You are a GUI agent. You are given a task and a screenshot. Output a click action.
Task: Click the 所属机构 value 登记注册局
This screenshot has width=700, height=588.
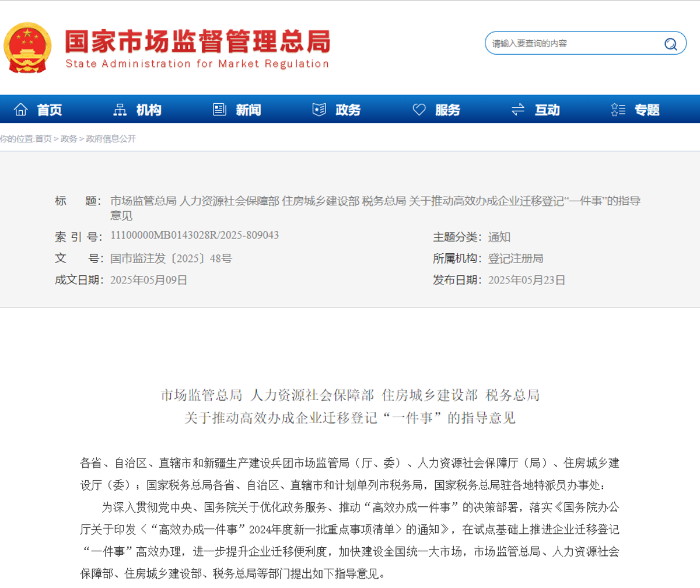(516, 258)
